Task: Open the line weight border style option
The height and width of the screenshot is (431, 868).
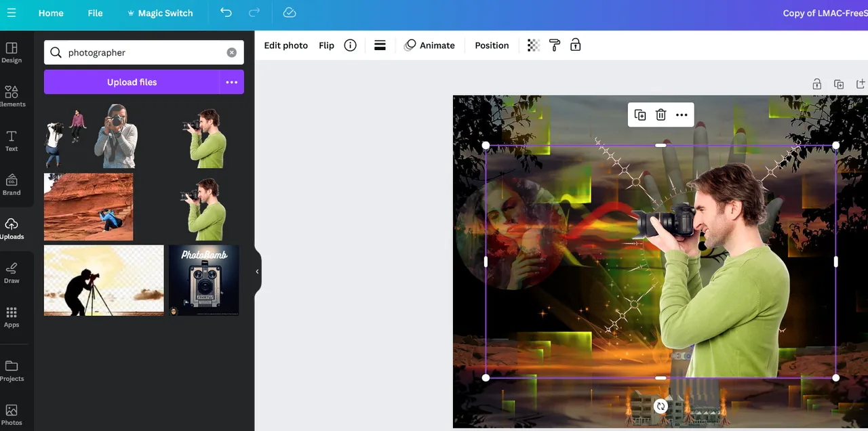Action: (x=380, y=45)
